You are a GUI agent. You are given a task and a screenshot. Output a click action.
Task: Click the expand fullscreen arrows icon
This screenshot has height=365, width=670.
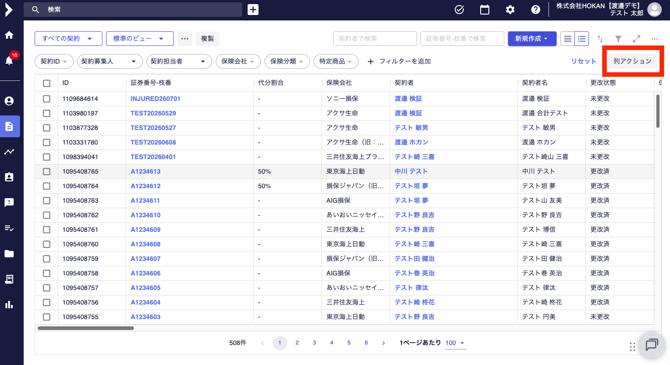[x=636, y=39]
